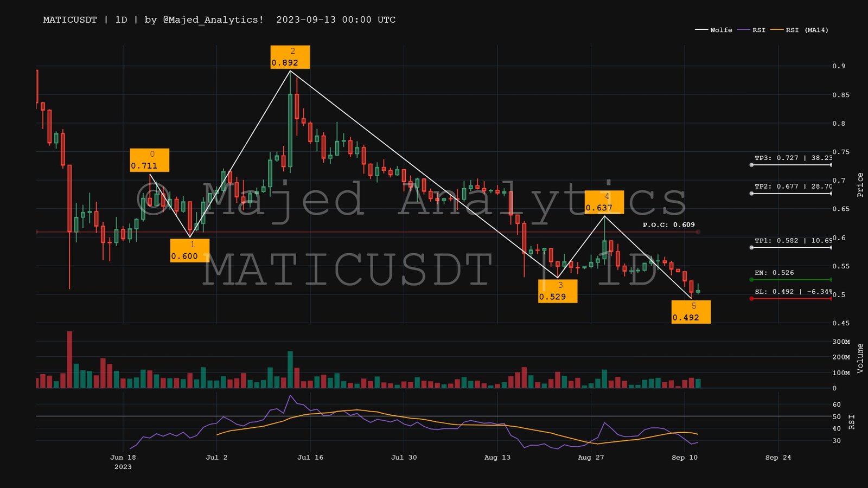This screenshot has width=868, height=488.
Task: Select the Sep 10 date tick
Action: click(685, 457)
